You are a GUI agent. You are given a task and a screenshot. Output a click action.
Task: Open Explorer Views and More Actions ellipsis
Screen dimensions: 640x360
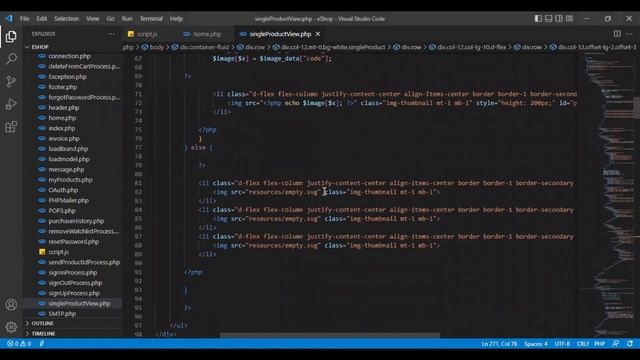point(111,34)
